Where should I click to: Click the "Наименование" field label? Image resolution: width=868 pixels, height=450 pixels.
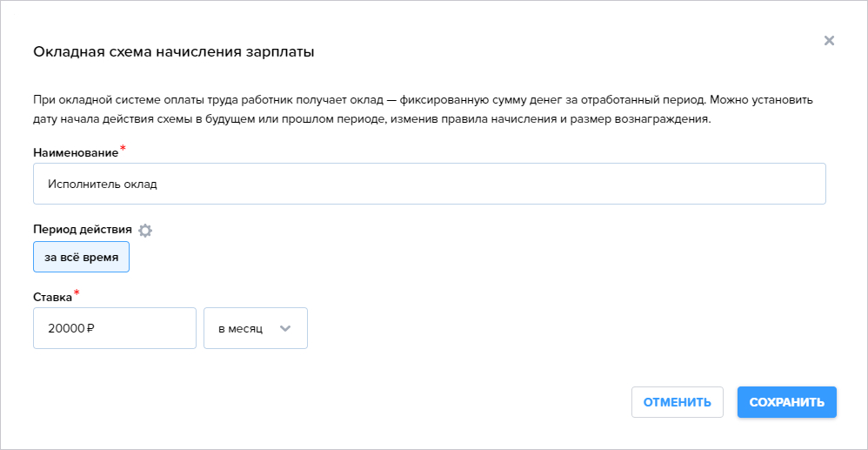76,153
